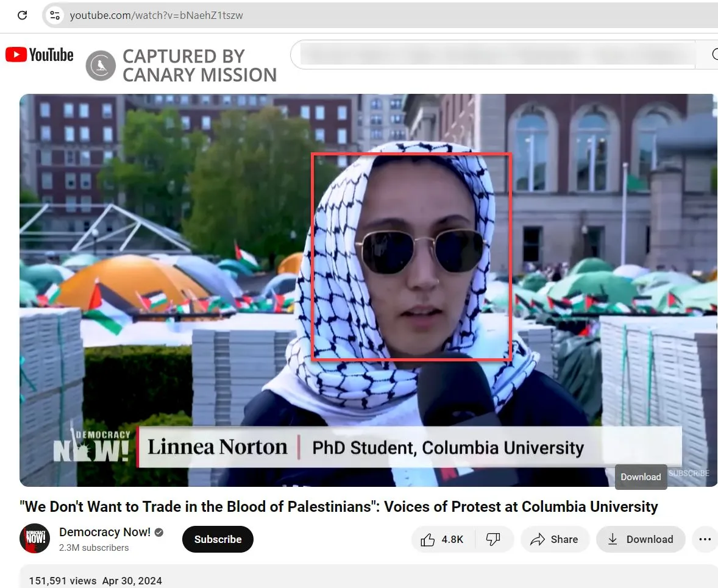Open the more actions three-dot menu
This screenshot has height=588, width=718.
tap(705, 539)
